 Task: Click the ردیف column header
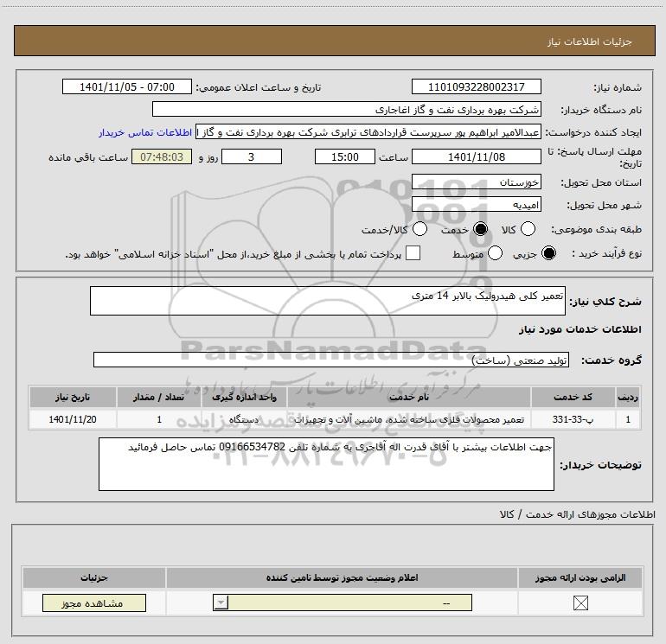tap(628, 397)
